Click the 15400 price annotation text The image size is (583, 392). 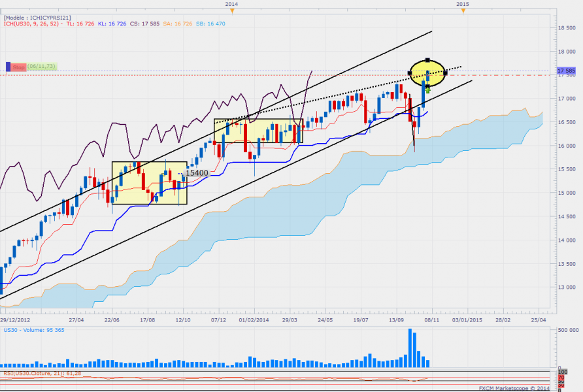coord(196,173)
